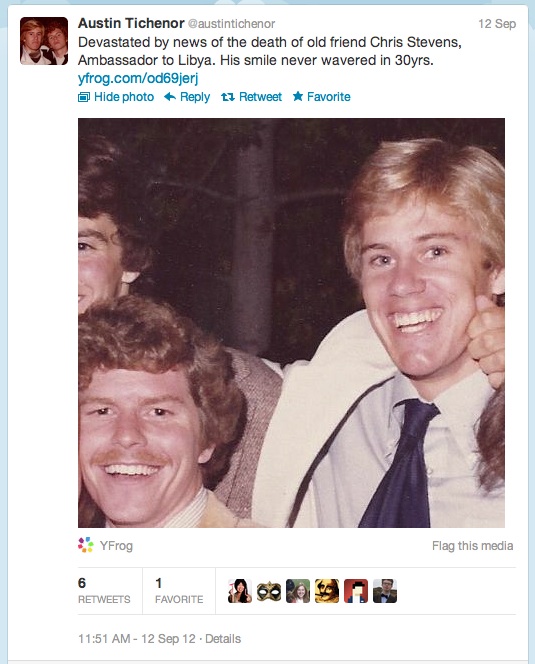Open Austin Tichenor's profile avatar
The width and height of the screenshot is (535, 664).
click(44, 41)
